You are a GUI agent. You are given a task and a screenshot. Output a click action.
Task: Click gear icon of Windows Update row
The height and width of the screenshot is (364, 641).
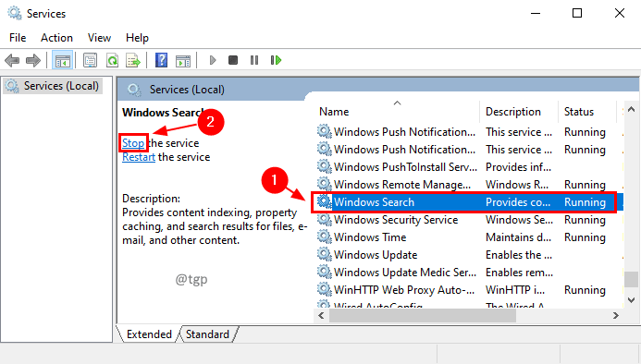point(325,254)
